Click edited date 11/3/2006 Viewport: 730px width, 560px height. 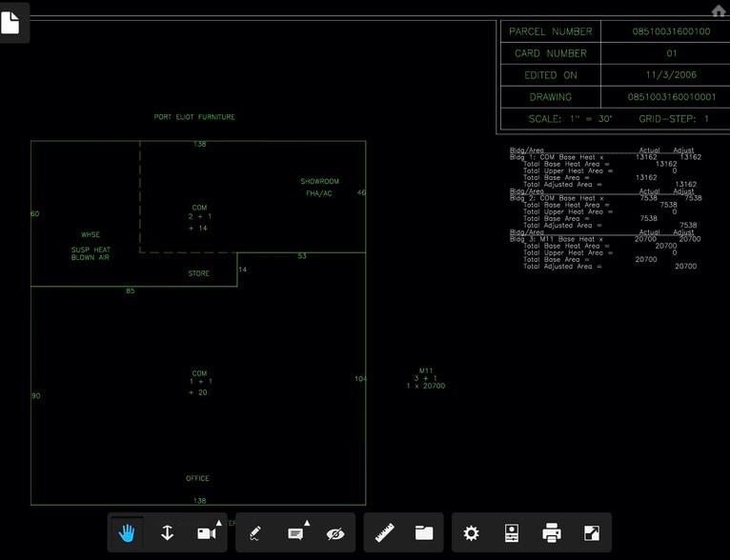coord(671,74)
